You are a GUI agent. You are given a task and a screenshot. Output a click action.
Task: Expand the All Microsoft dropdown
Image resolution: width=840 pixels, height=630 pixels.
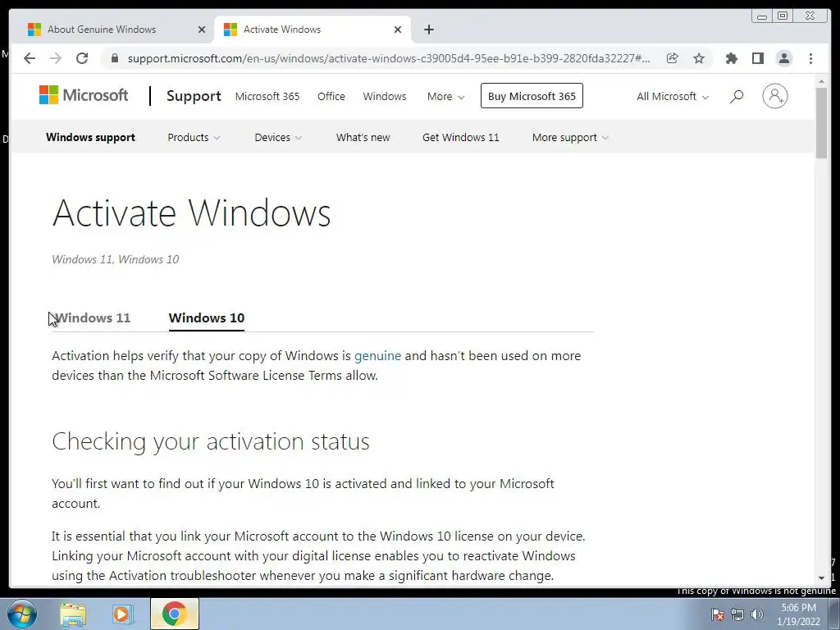673,97
